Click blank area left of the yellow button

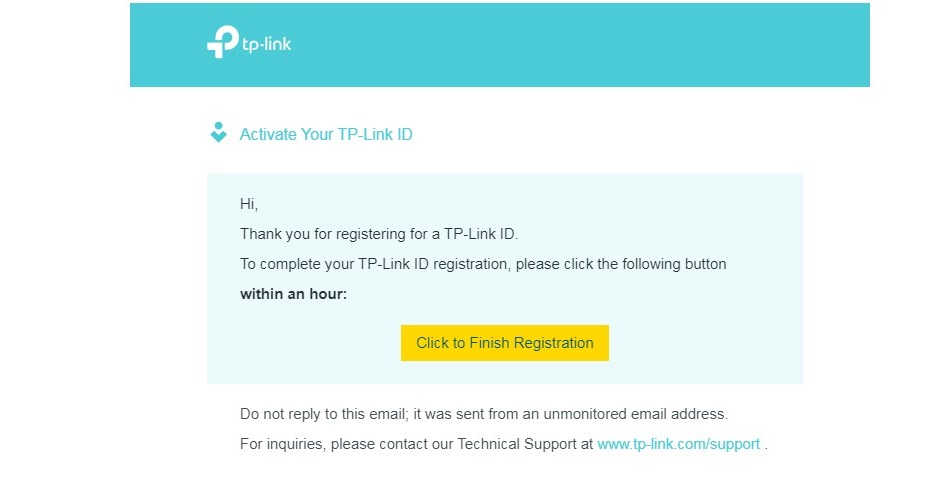click(x=300, y=343)
